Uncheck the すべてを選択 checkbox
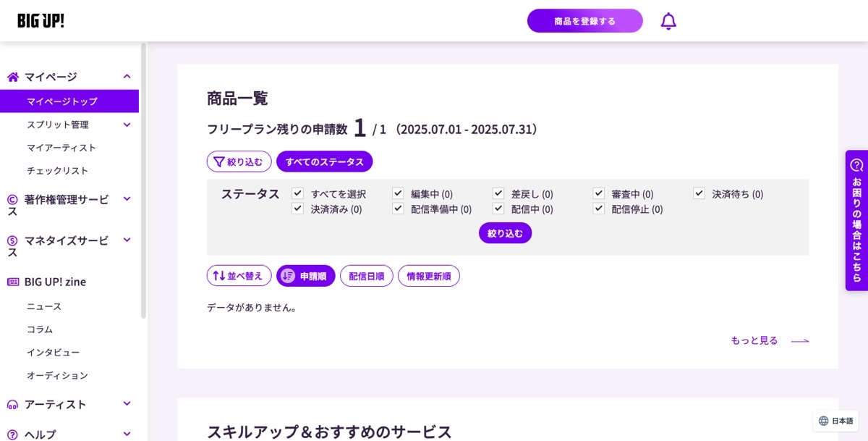The image size is (868, 441). click(x=297, y=193)
